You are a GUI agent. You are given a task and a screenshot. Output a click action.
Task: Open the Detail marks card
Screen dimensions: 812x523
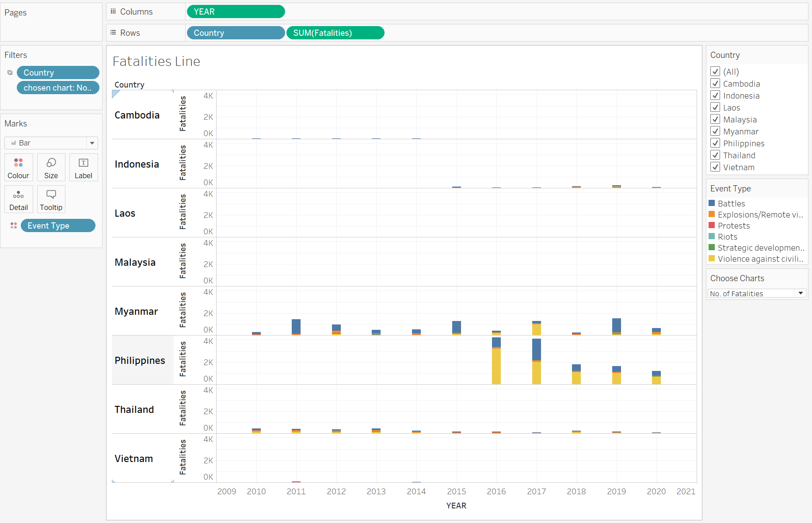coord(18,199)
